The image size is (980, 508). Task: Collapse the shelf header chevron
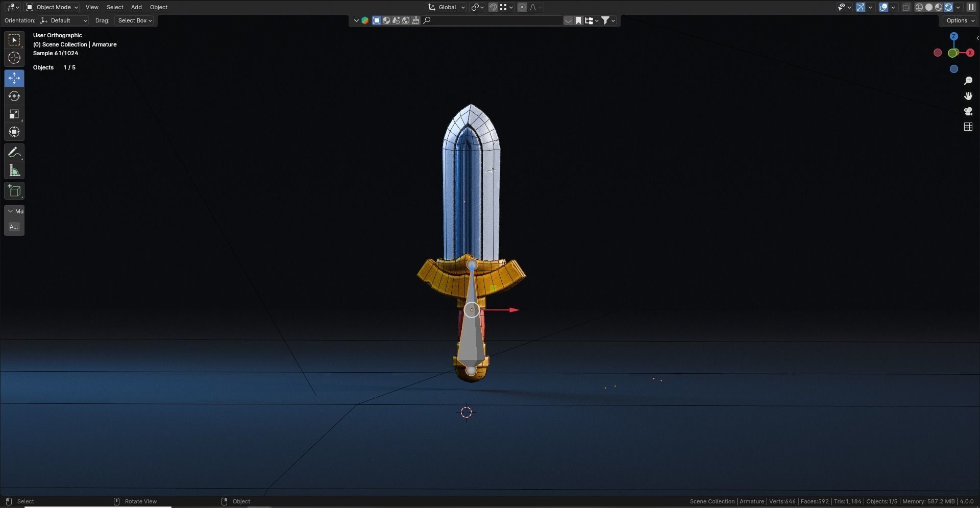point(356,21)
